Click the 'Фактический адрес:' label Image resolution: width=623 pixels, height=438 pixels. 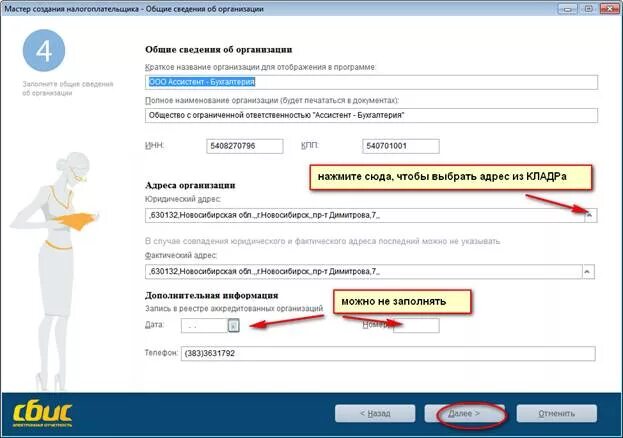(181, 255)
